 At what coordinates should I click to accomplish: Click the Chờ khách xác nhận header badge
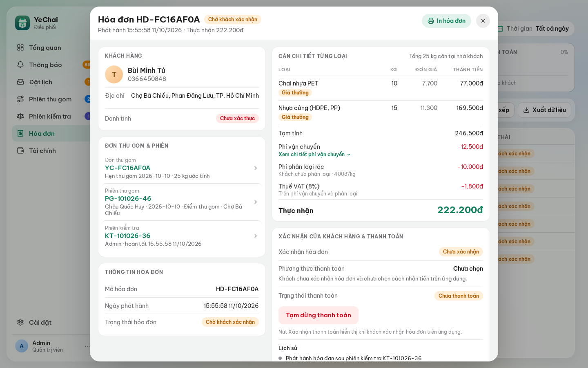(x=233, y=19)
